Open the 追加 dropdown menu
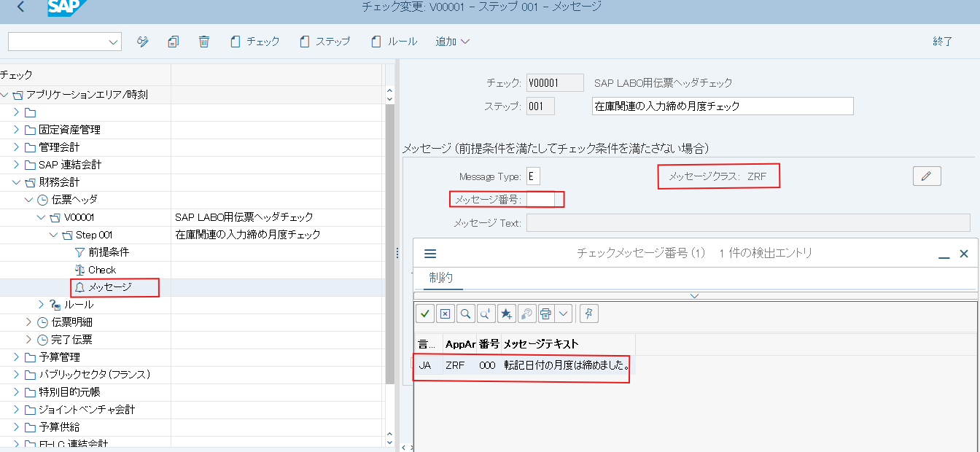980x452 pixels. [x=452, y=42]
